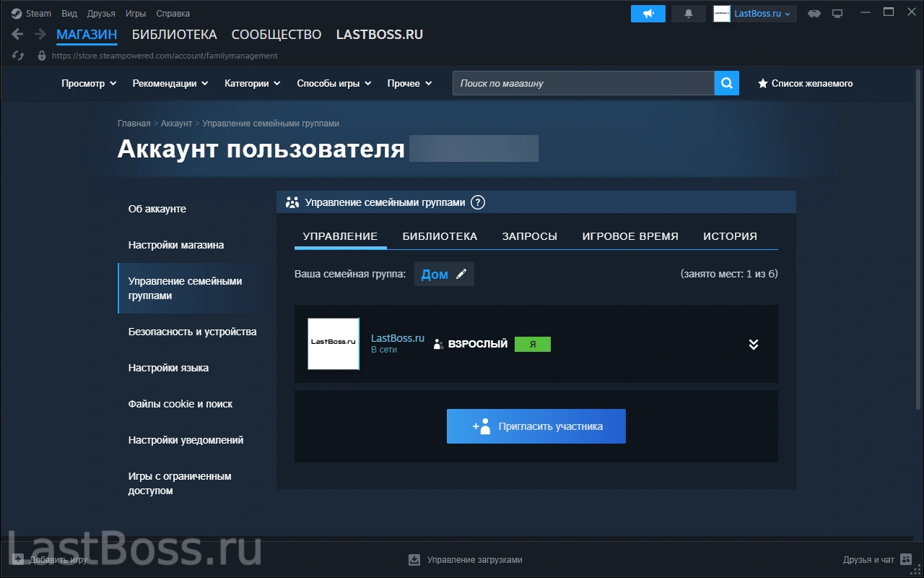Image resolution: width=924 pixels, height=578 pixels.
Task: Click the VR headset icon
Action: point(814,14)
